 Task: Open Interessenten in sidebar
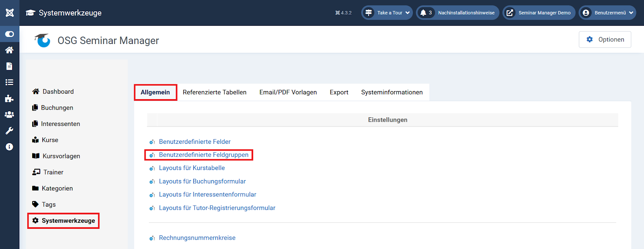point(60,124)
